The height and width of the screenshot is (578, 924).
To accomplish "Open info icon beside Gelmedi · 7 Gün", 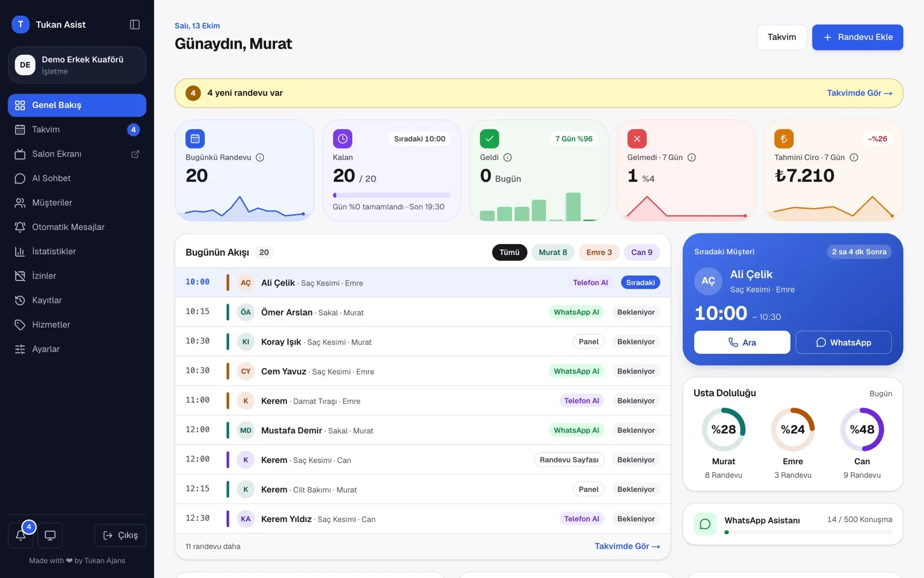I will (x=692, y=157).
